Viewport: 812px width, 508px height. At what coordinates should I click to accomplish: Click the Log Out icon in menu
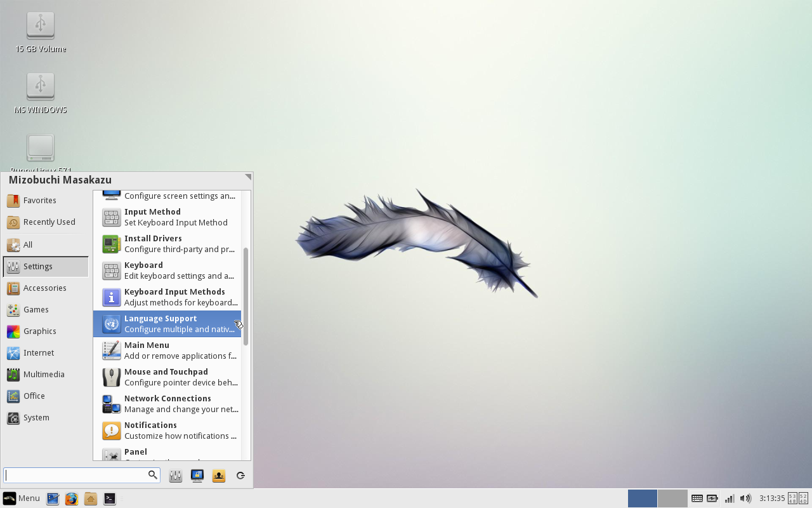tap(240, 476)
